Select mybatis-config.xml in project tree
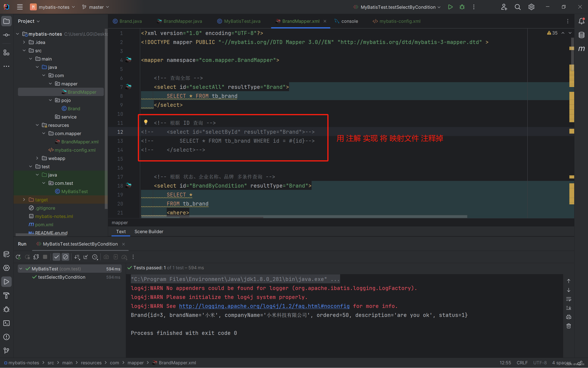The height and width of the screenshot is (368, 588). tap(75, 150)
